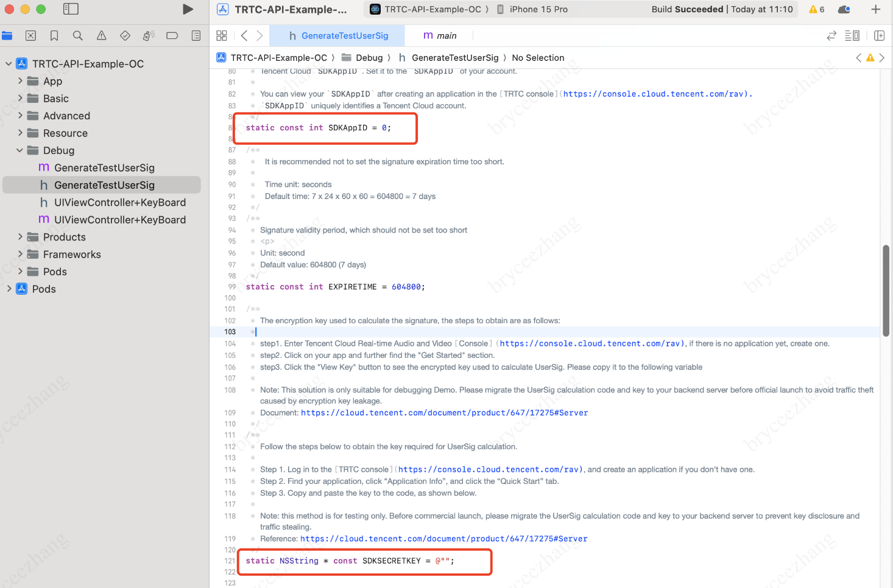Open the TRTC console link on line 82
Viewport: 893px width, 588px height.
coord(657,94)
